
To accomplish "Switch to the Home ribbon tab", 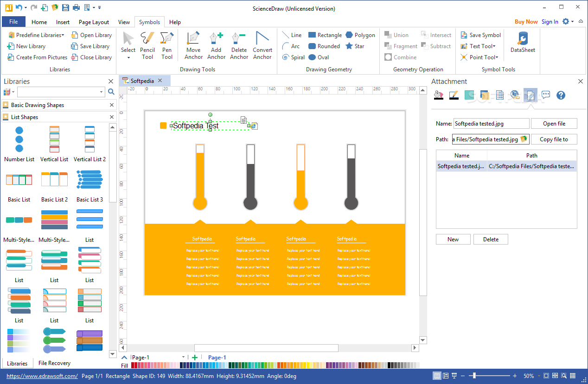I will click(39, 22).
